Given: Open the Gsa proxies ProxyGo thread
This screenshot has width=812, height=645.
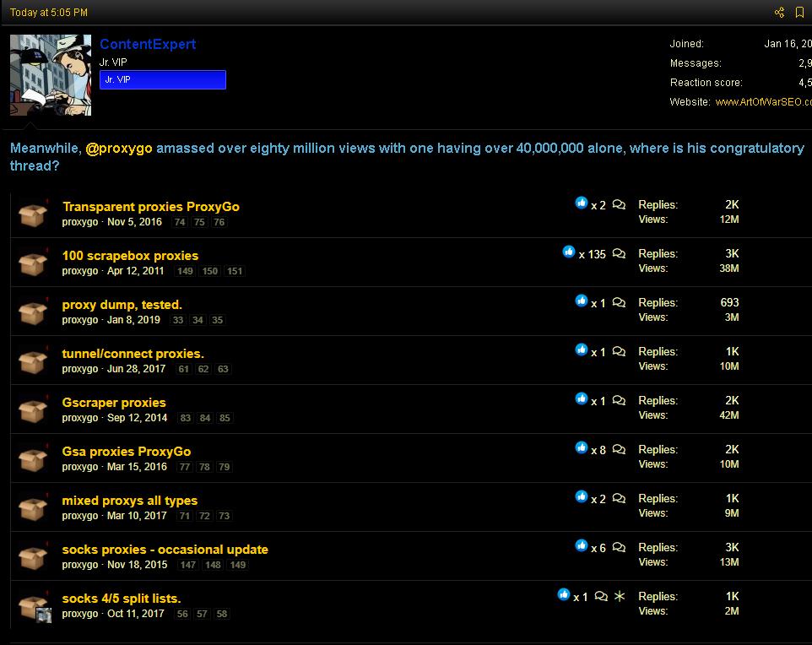Looking at the screenshot, I should 127,451.
